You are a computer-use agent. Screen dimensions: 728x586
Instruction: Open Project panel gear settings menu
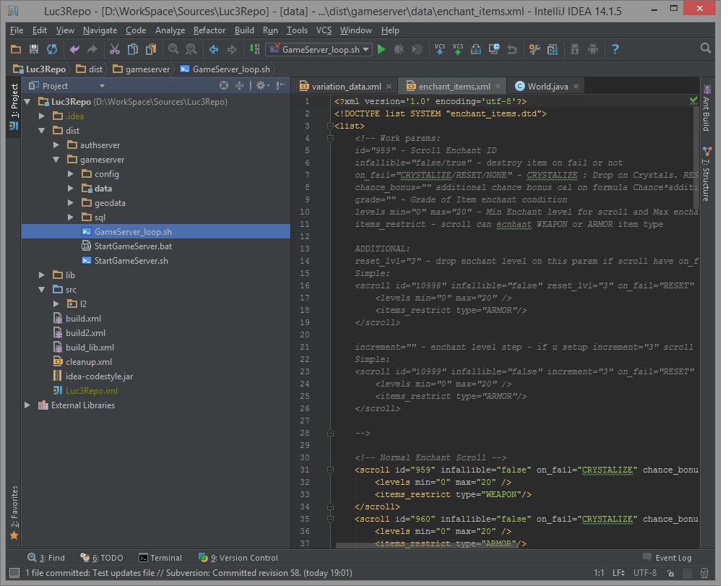262,85
